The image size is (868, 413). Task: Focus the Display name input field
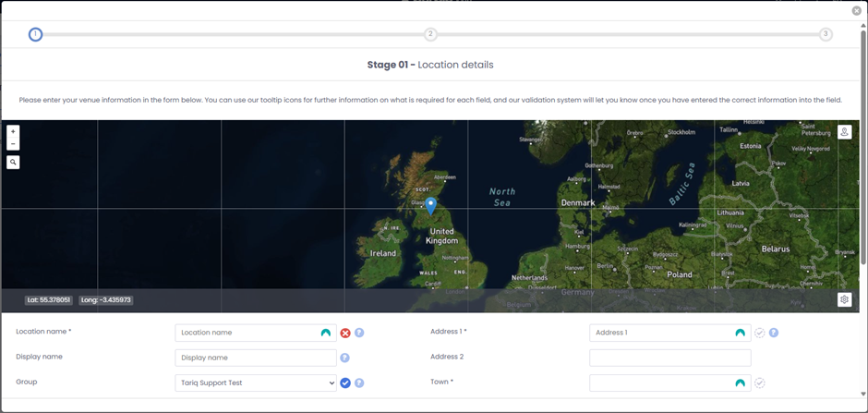point(256,358)
